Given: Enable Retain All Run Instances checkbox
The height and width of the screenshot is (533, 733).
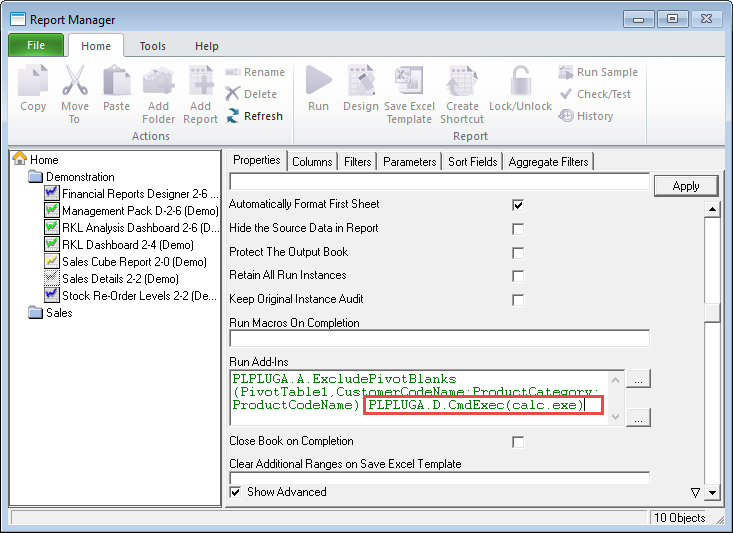Looking at the screenshot, I should coord(518,276).
